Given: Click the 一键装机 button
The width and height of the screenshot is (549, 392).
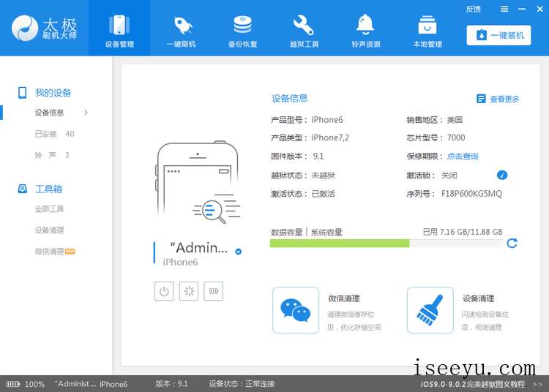Looking at the screenshot, I should coord(498,35).
